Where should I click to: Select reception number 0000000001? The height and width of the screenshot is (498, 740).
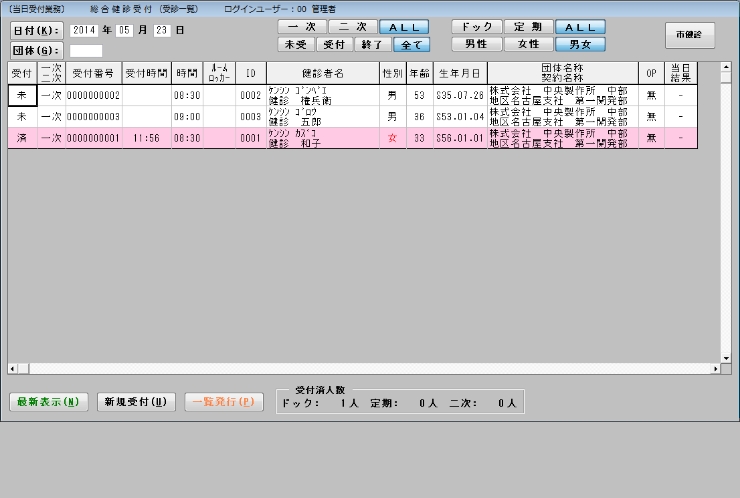[93, 138]
